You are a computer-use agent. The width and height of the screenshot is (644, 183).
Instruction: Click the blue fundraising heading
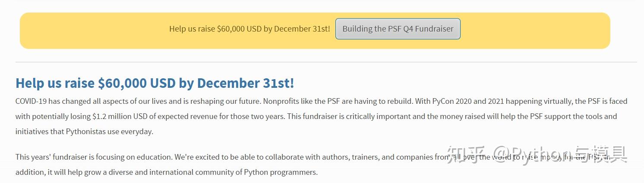(x=155, y=83)
